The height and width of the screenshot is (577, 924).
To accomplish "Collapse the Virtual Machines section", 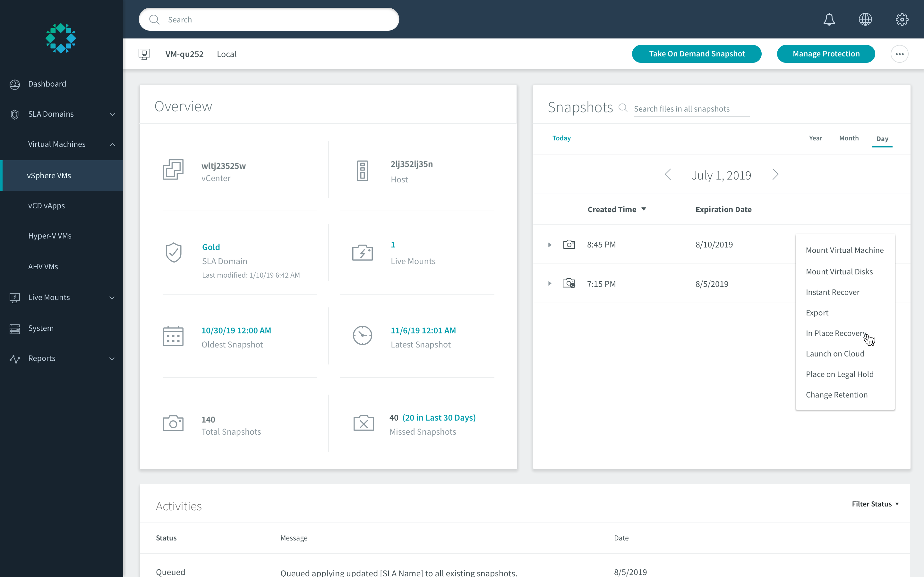I will [112, 144].
